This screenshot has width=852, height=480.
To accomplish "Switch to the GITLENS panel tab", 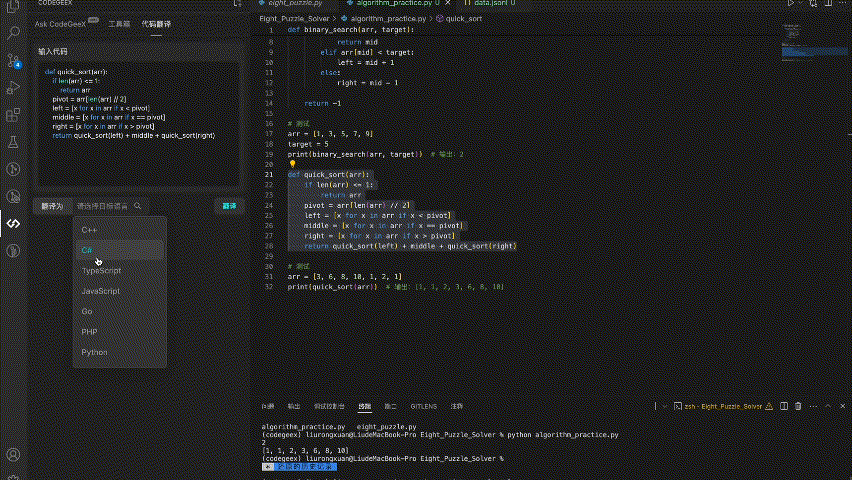I will click(423, 406).
